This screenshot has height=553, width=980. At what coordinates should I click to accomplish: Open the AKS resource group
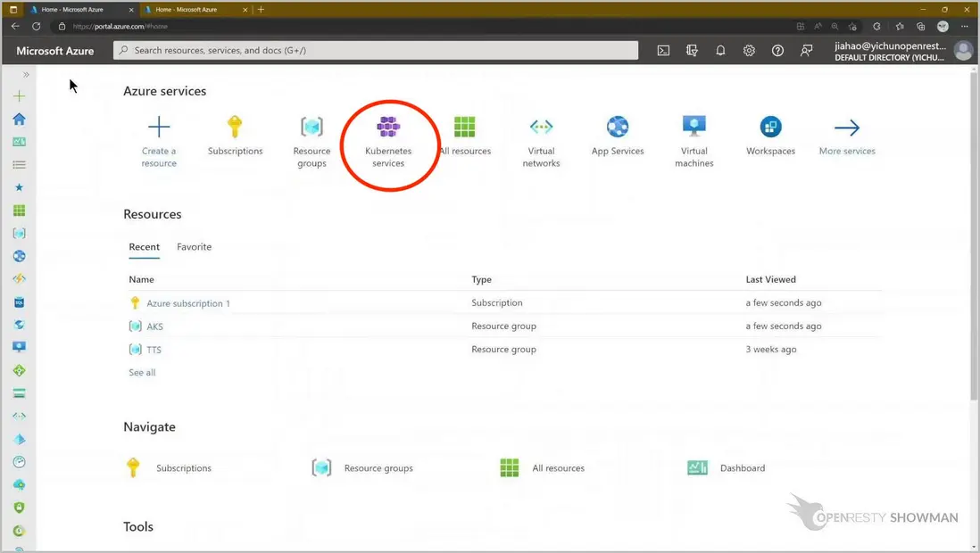[x=154, y=326]
